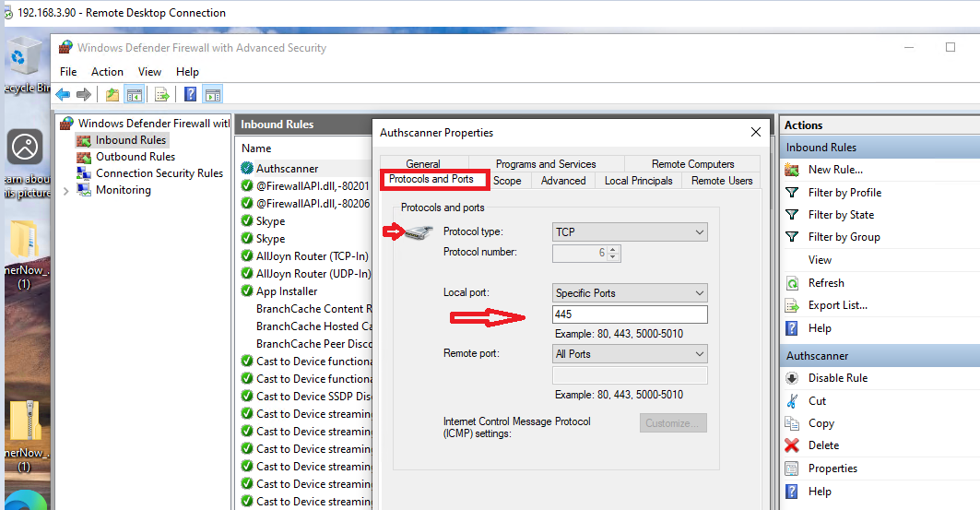Viewport: 980px width, 510px height.
Task: Select the root Windows Defender Firewall node
Action: tap(153, 124)
